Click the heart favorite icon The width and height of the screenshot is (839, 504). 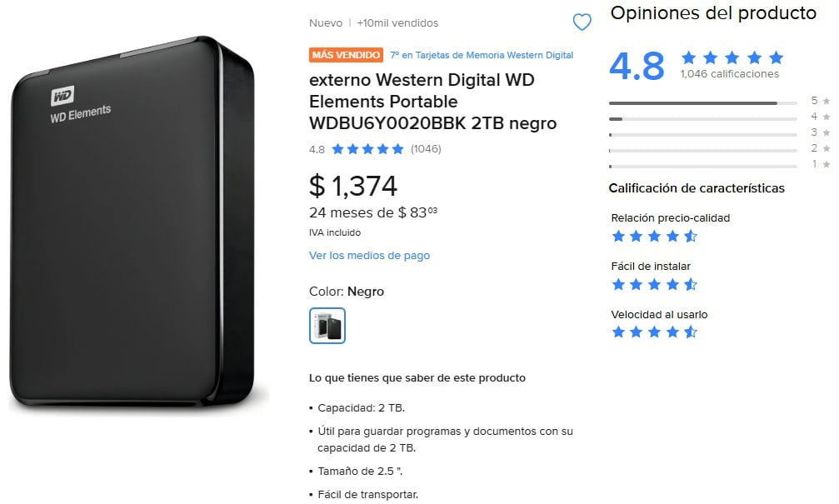582,22
